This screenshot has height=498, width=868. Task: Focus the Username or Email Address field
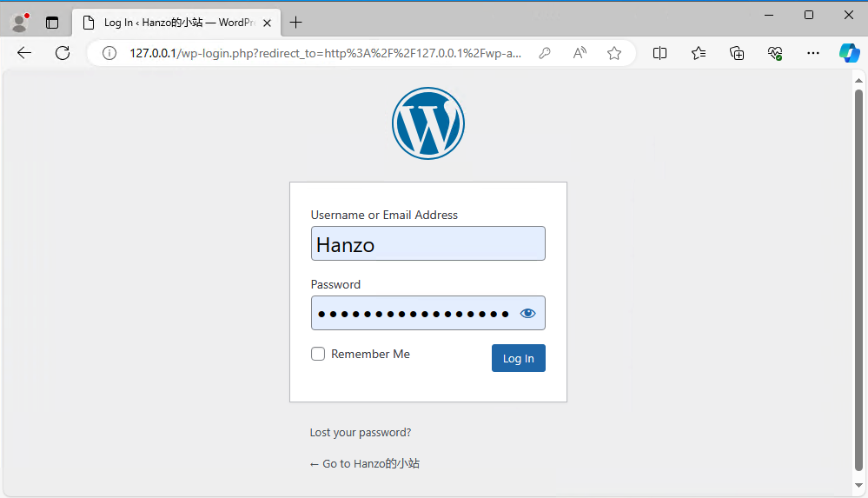point(427,243)
